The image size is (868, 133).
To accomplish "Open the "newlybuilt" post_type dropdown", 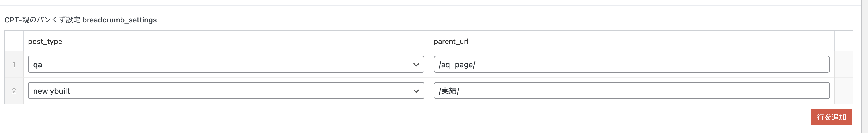I will click(226, 91).
